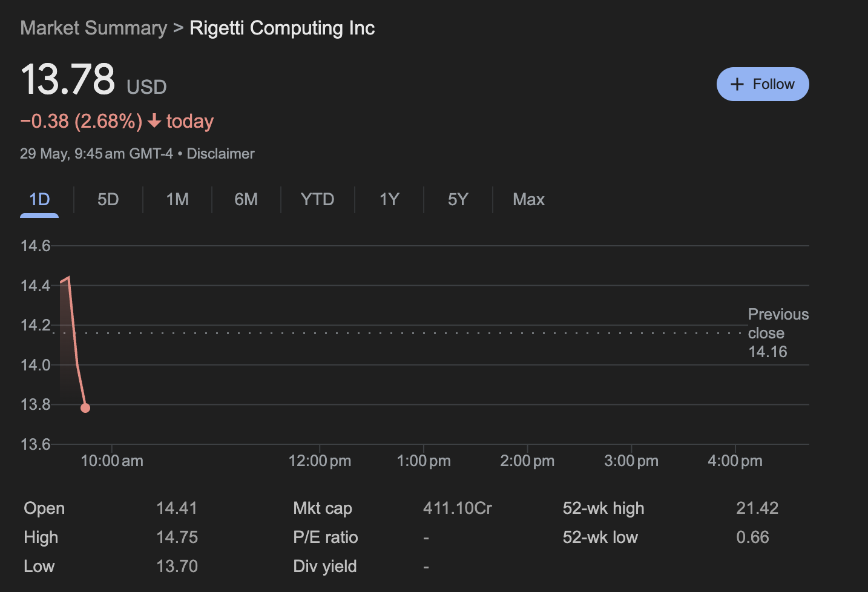Click the Mkt cap value 411.10Cr
Image resolution: width=868 pixels, height=592 pixels.
458,508
